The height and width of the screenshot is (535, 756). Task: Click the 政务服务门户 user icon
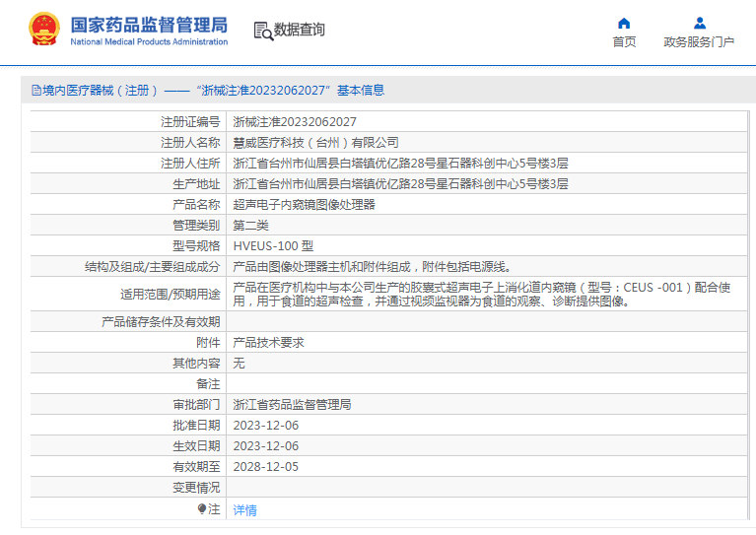point(700,23)
